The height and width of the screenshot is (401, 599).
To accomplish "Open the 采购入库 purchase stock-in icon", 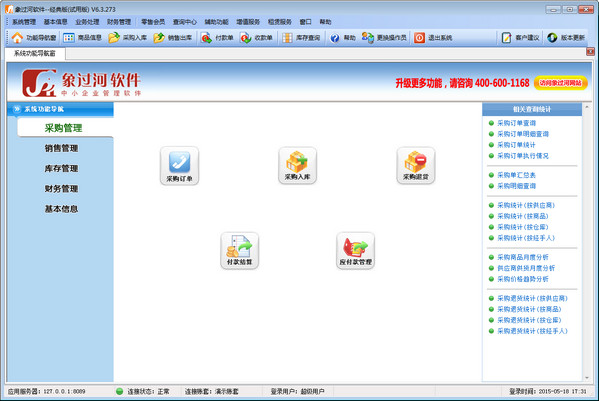I will click(298, 166).
